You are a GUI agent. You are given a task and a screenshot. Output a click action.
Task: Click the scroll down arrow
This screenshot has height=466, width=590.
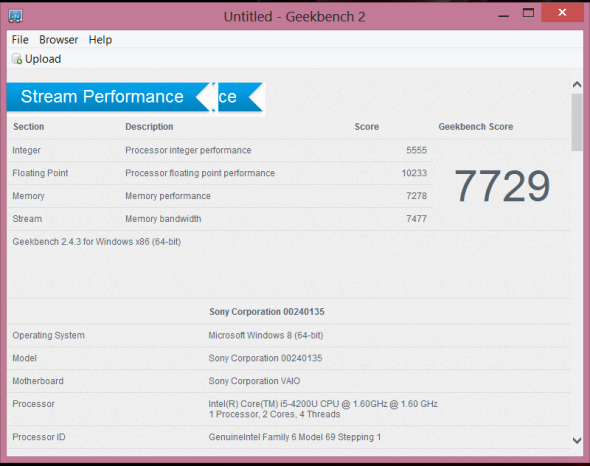pos(576,440)
